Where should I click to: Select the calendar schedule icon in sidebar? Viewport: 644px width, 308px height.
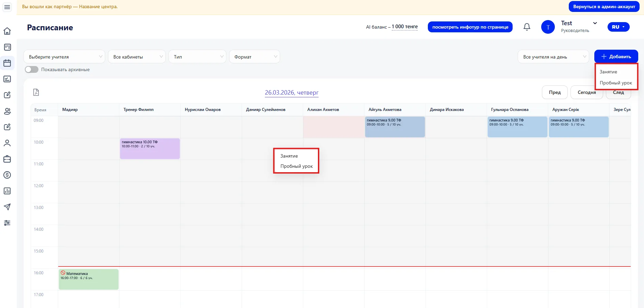(x=7, y=63)
